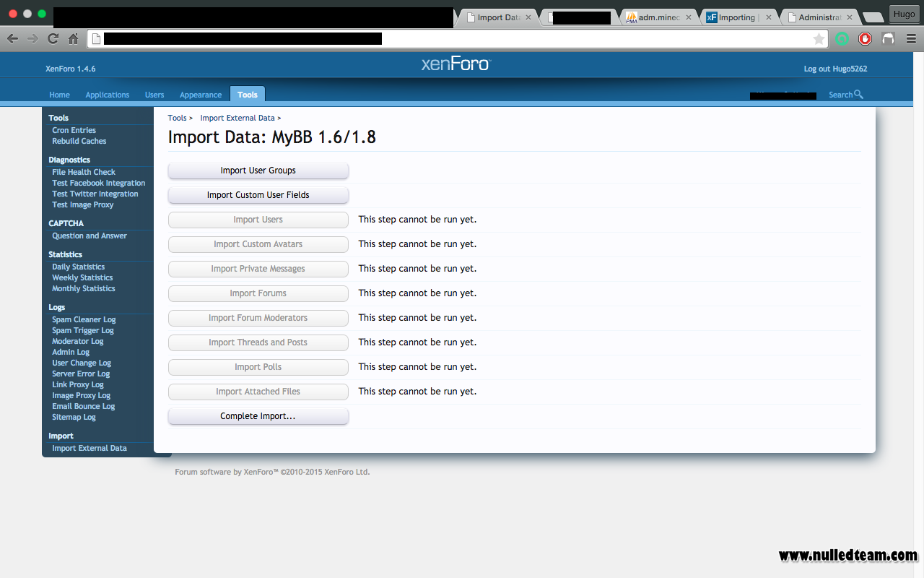Open the browser home page icon
924x578 pixels.
[73, 39]
